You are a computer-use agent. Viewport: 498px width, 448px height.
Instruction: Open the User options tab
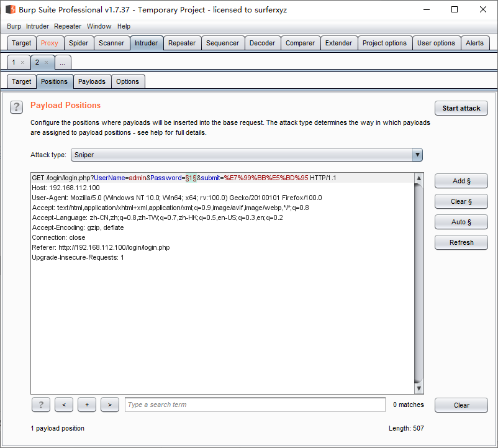coord(436,43)
